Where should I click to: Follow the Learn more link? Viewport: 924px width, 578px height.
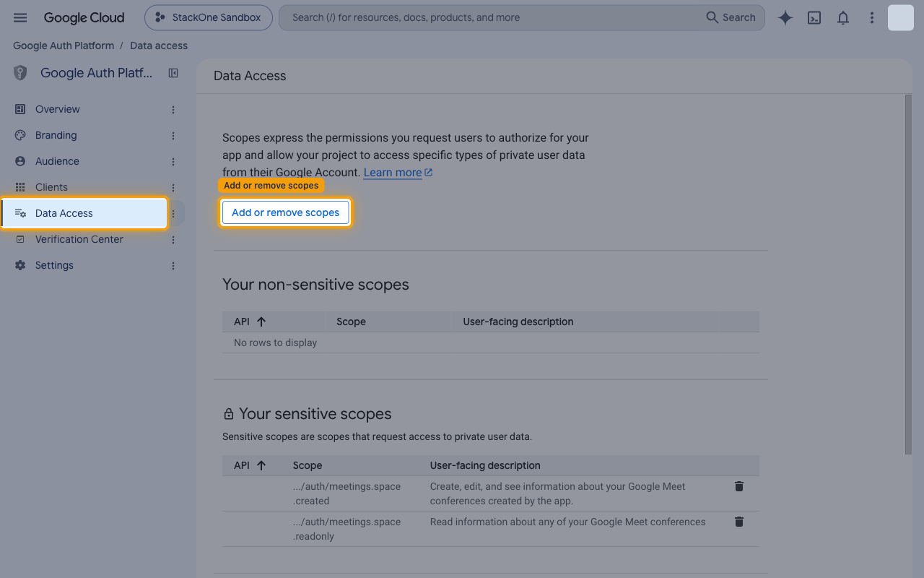coord(398,173)
